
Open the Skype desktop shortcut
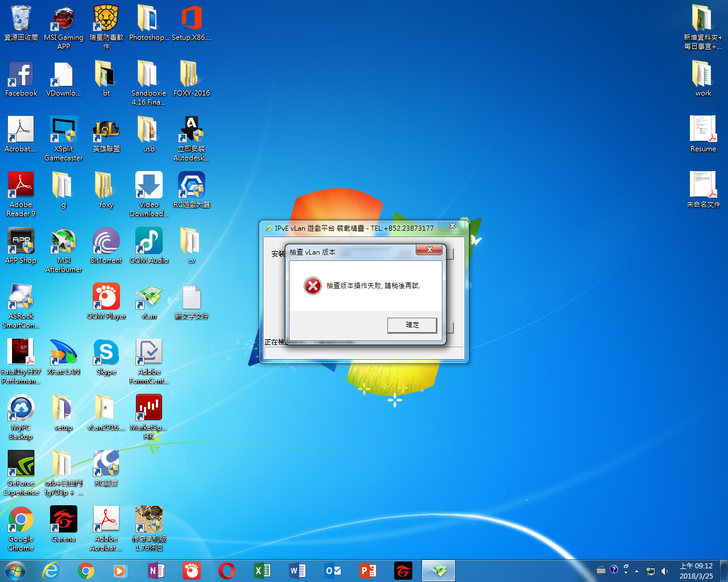tap(106, 354)
